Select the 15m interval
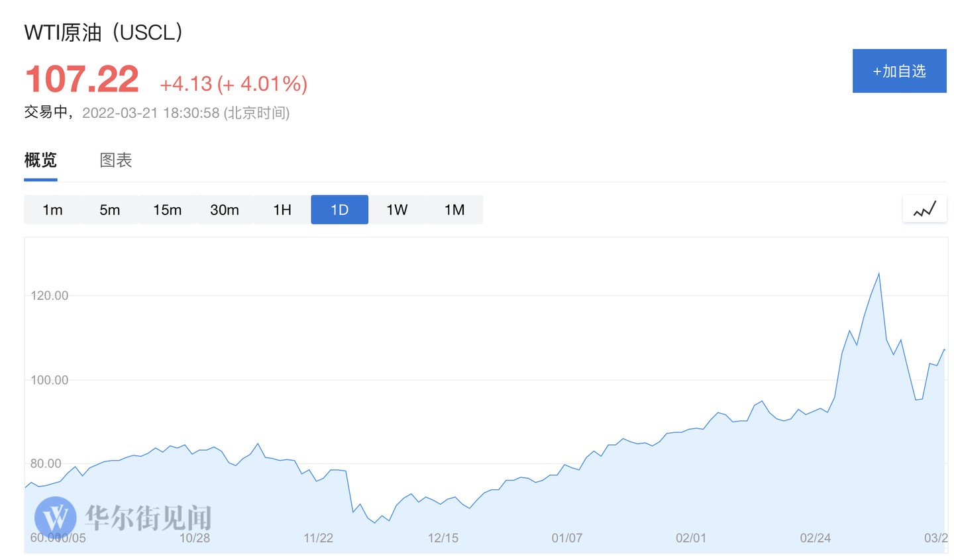This screenshot has height=560, width=954. (x=167, y=210)
